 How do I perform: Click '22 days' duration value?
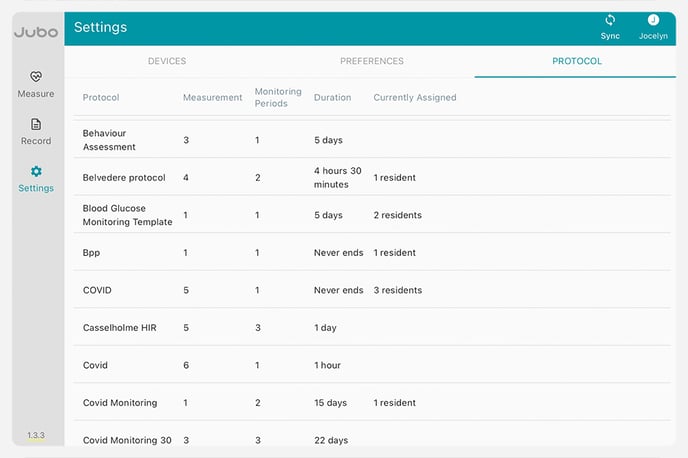331,440
